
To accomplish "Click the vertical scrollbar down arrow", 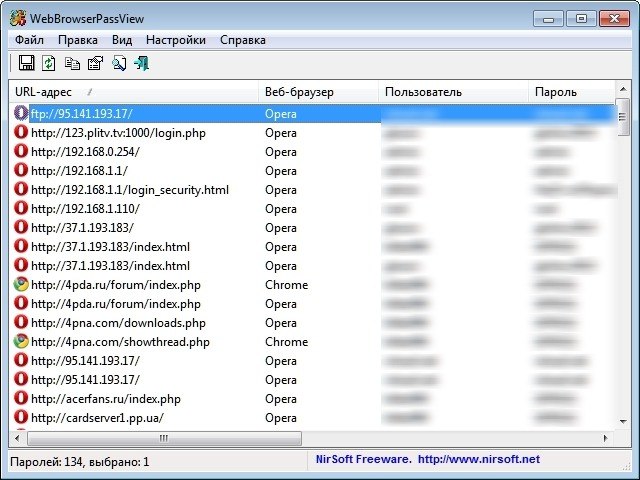I will pos(623,421).
